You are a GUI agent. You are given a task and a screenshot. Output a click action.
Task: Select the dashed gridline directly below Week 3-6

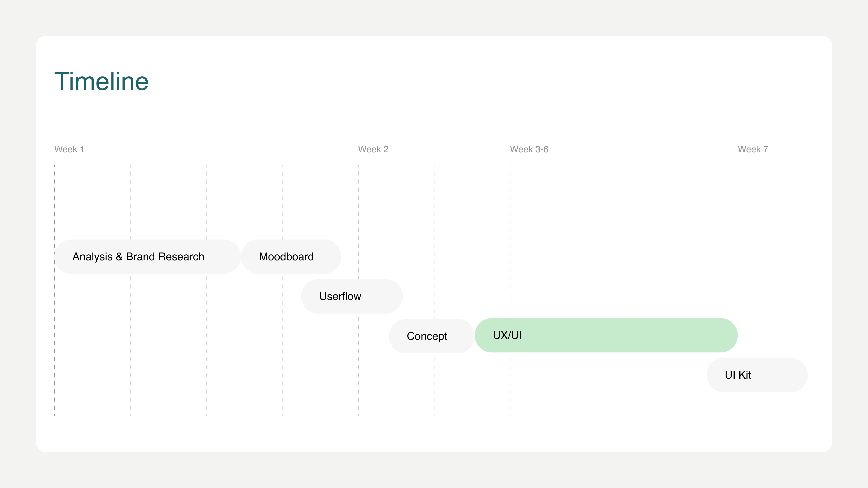[x=510, y=202]
